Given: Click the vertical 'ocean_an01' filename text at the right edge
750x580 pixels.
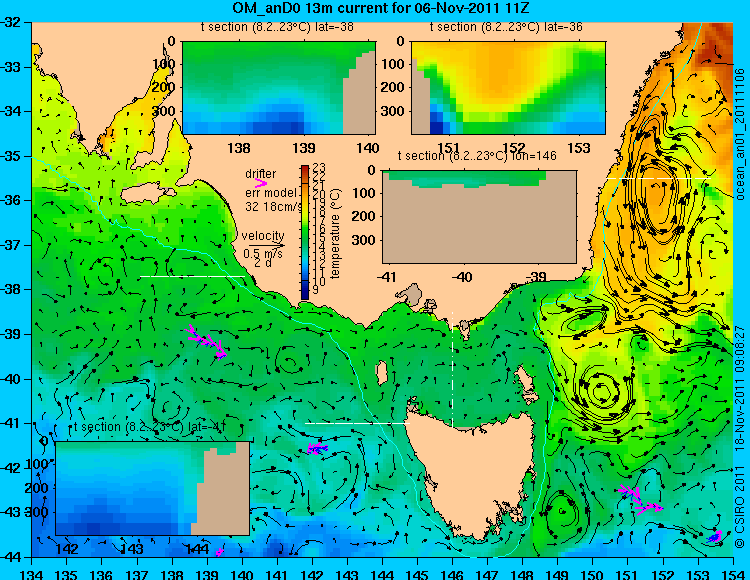Looking at the screenshot, I should (x=741, y=134).
